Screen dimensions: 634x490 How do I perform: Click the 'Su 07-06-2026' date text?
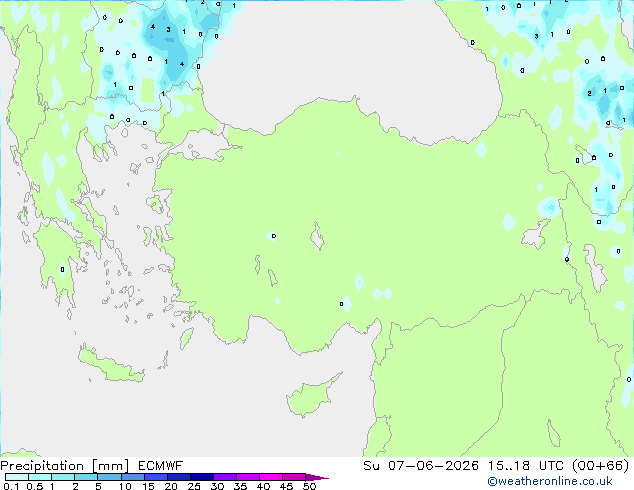421,466
